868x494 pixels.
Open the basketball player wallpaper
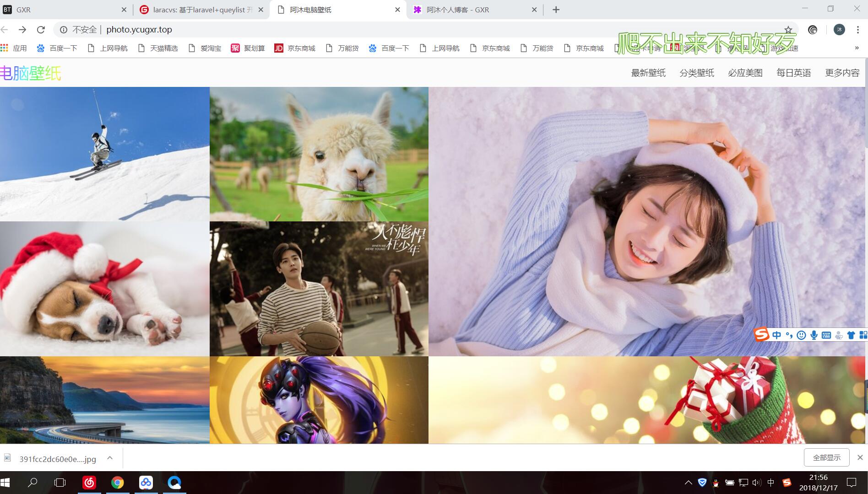coord(319,289)
